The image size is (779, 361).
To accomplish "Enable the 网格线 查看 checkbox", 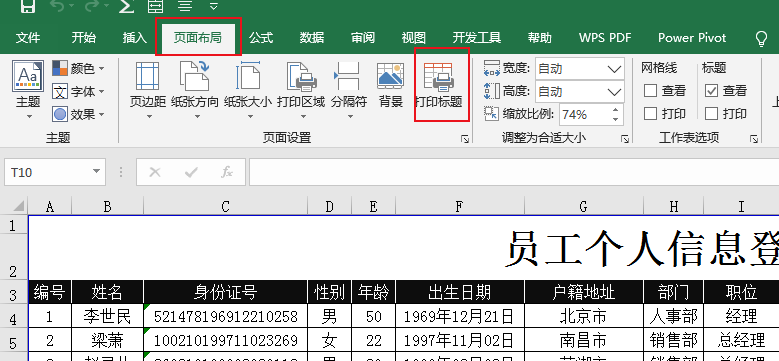I will click(650, 91).
